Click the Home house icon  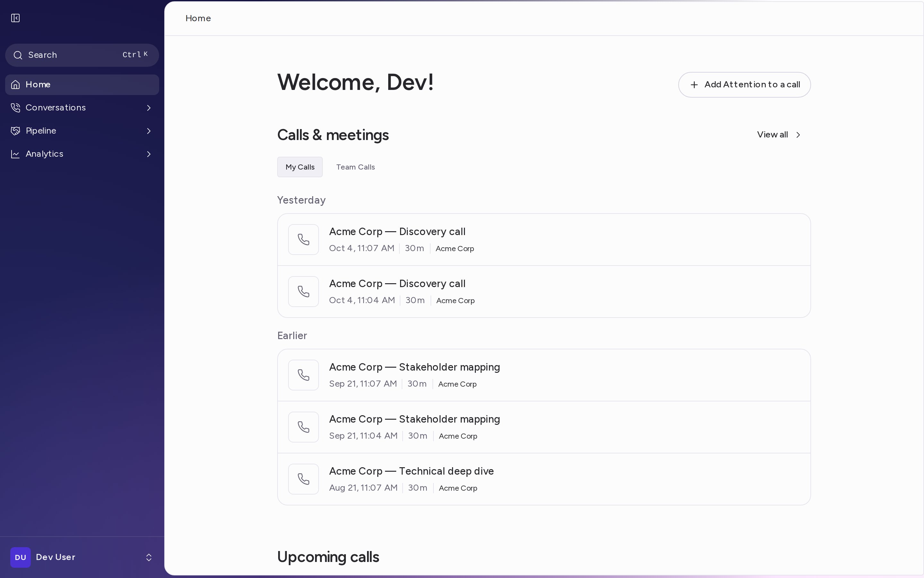click(x=15, y=84)
